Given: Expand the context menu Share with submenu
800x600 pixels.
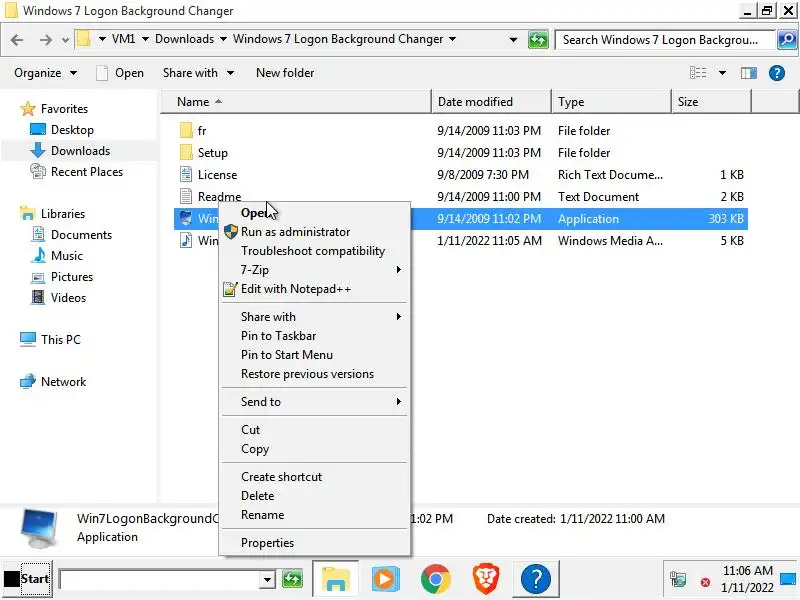Looking at the screenshot, I should point(314,317).
